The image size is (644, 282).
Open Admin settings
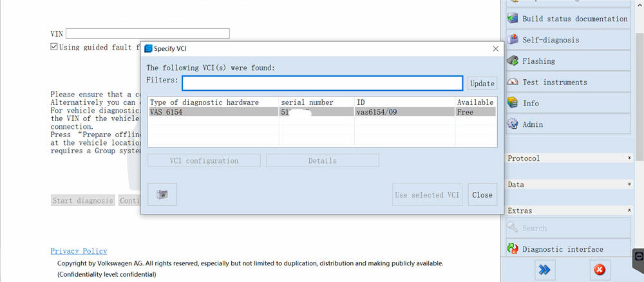(x=569, y=124)
